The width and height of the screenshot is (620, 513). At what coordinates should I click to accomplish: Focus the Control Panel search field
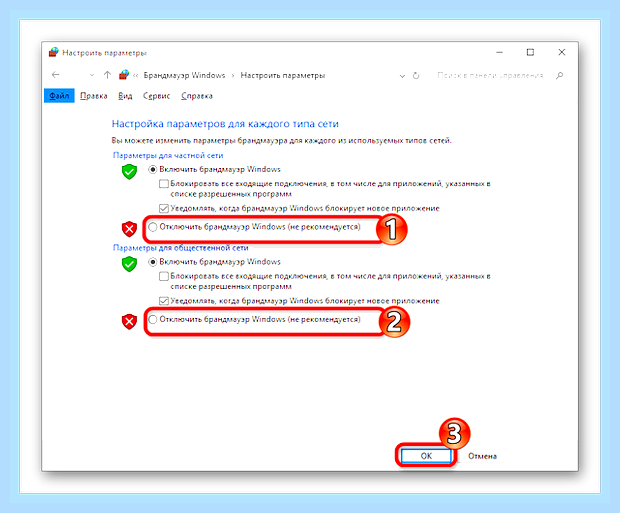490,75
